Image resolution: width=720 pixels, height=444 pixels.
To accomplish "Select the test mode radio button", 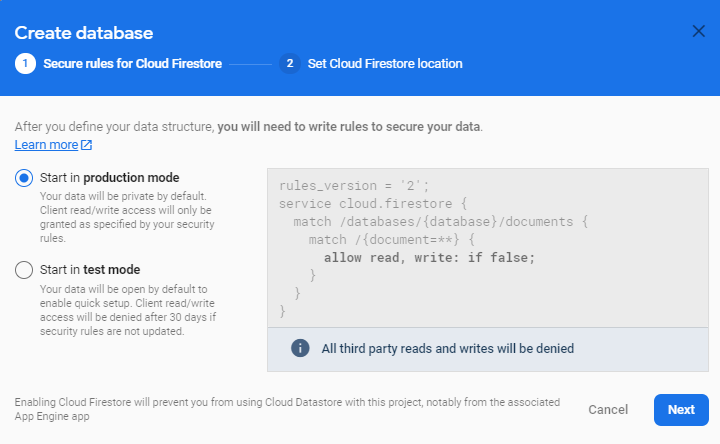I will (24, 270).
